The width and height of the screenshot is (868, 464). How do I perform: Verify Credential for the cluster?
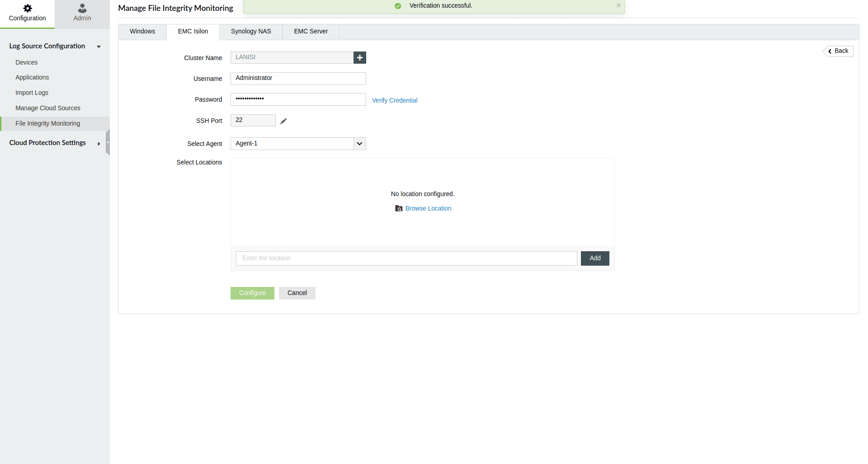point(394,100)
